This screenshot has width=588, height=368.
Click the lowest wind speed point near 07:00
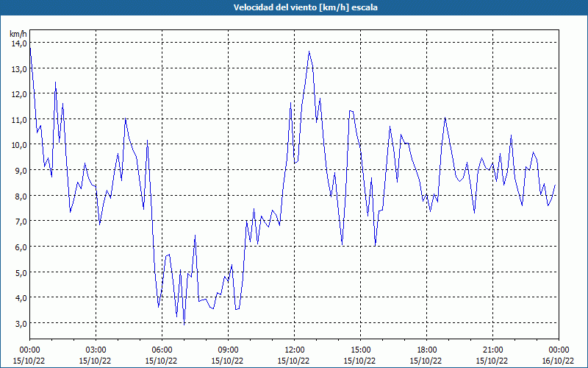tap(184, 325)
